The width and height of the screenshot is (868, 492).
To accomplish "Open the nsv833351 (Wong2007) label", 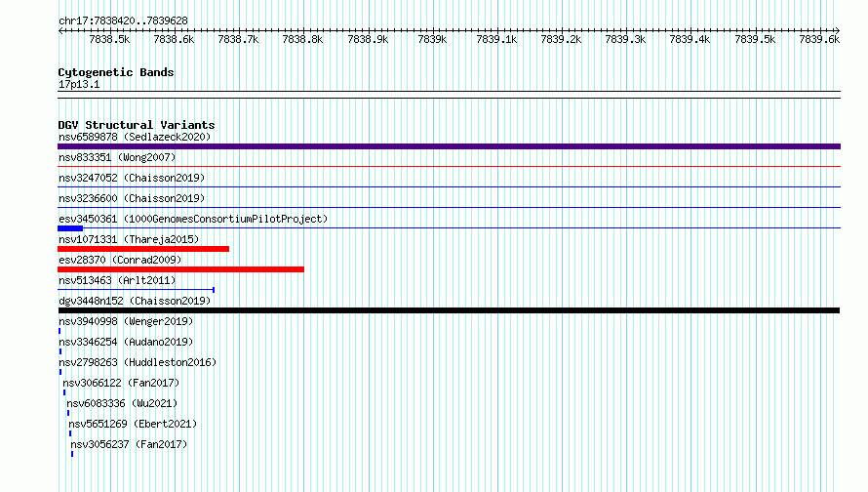I will (117, 157).
